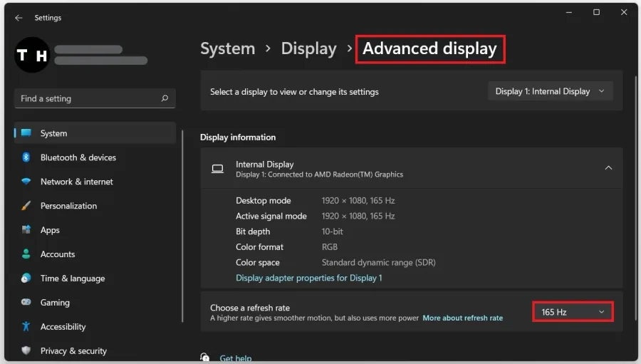Click the Privacy & security shield icon
Viewport: 641px width, 364px height.
click(x=26, y=350)
